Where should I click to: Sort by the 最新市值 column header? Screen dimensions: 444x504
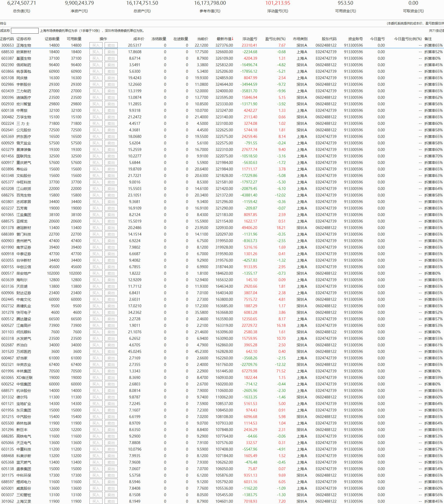click(x=225, y=39)
